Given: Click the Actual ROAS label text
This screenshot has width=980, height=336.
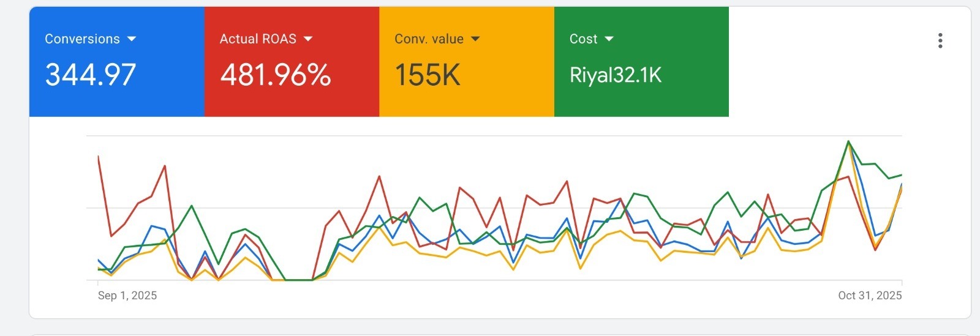Looking at the screenshot, I should point(258,39).
